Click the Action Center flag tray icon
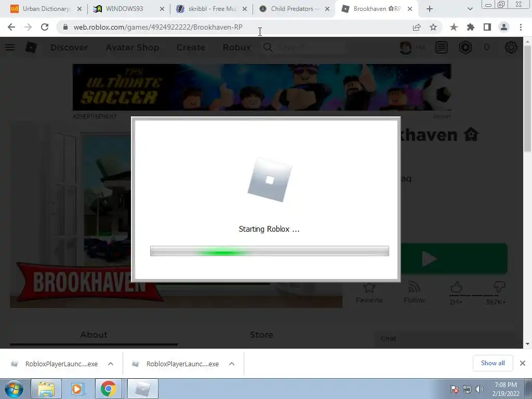 tap(455, 389)
